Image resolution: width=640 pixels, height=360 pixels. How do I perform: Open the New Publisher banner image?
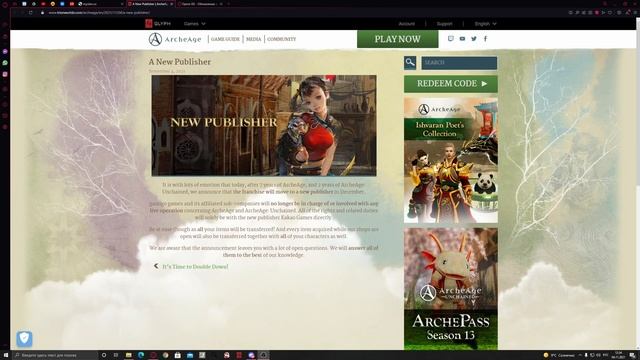(264, 125)
